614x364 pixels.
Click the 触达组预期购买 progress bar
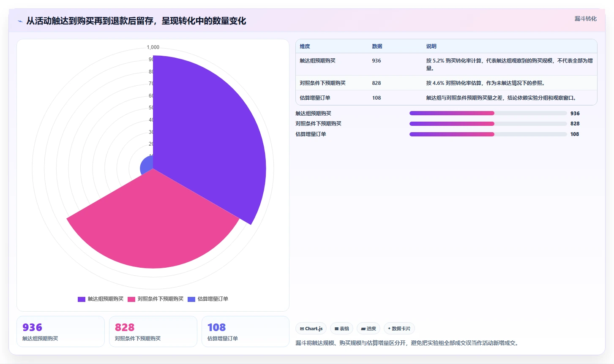[488, 113]
